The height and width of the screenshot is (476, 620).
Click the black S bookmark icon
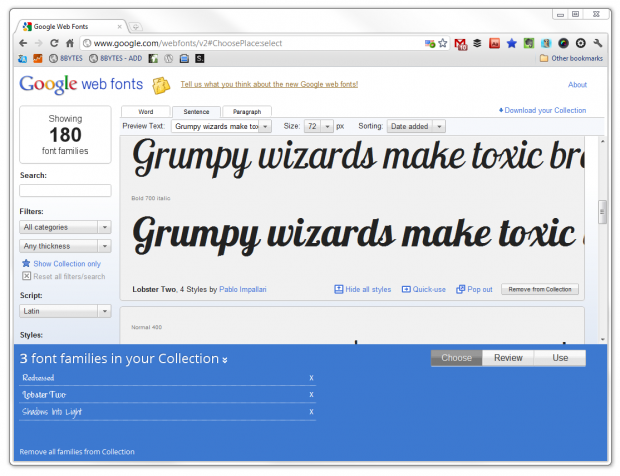(200, 59)
